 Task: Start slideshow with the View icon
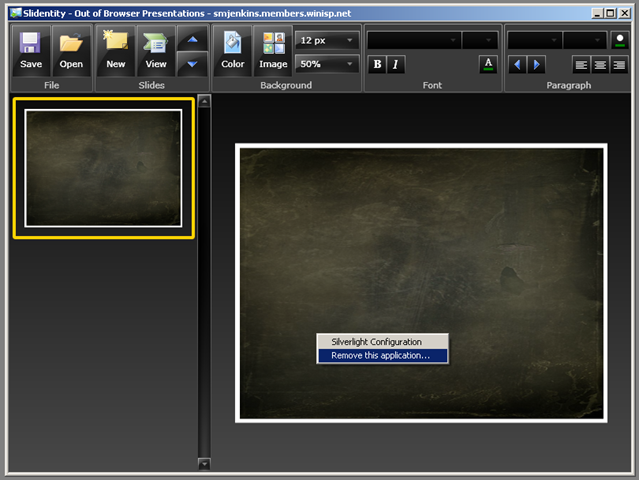coord(156,51)
